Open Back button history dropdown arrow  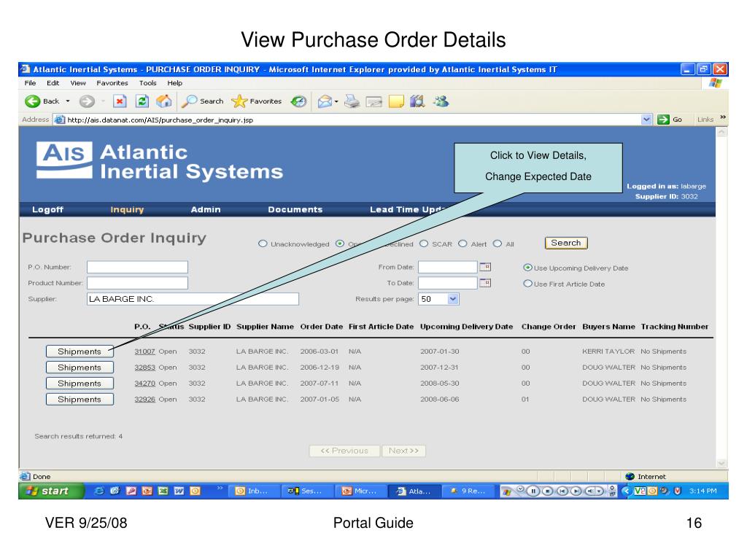pos(68,101)
